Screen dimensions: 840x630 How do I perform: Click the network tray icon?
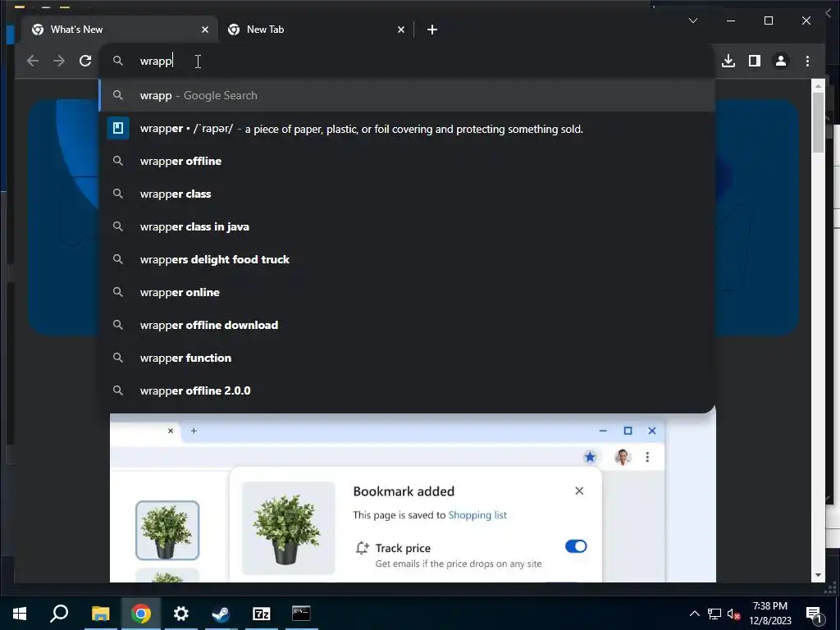pos(714,614)
